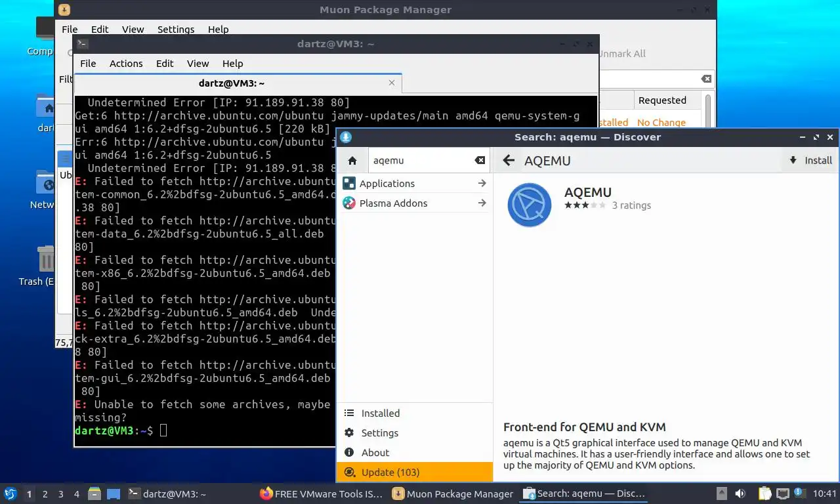Switch to virtual desktop 2
This screenshot has width=840, height=504.
tap(45, 493)
